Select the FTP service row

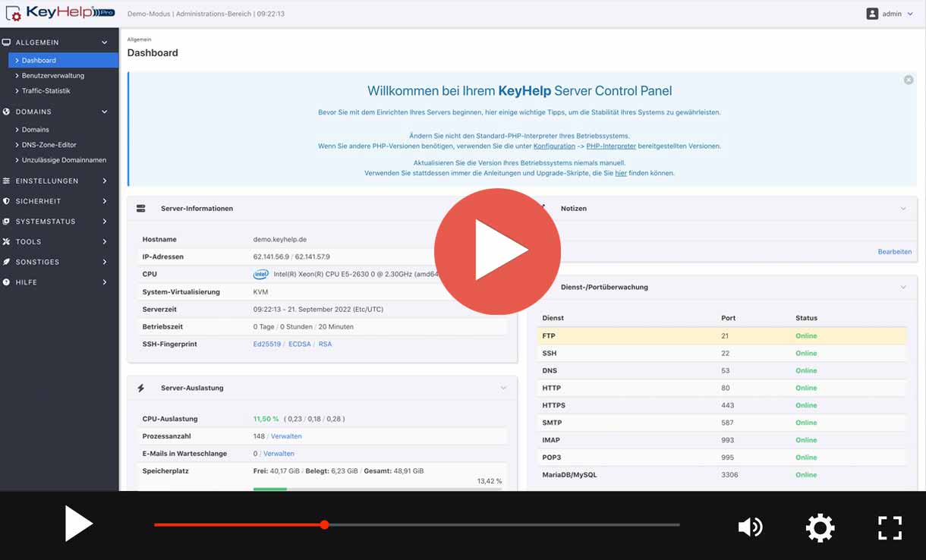722,336
